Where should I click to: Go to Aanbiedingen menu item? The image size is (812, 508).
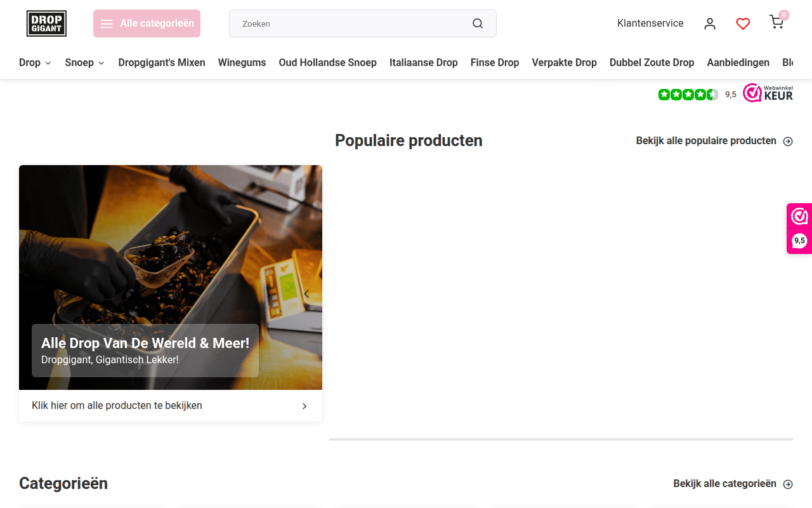[x=738, y=62]
